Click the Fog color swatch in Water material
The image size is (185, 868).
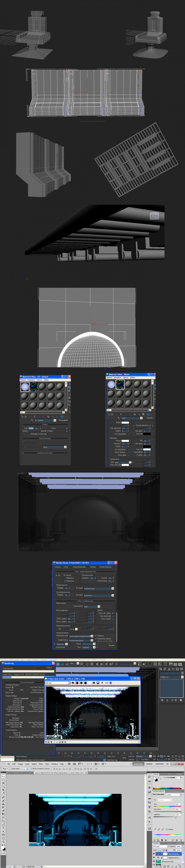(x=147, y=449)
